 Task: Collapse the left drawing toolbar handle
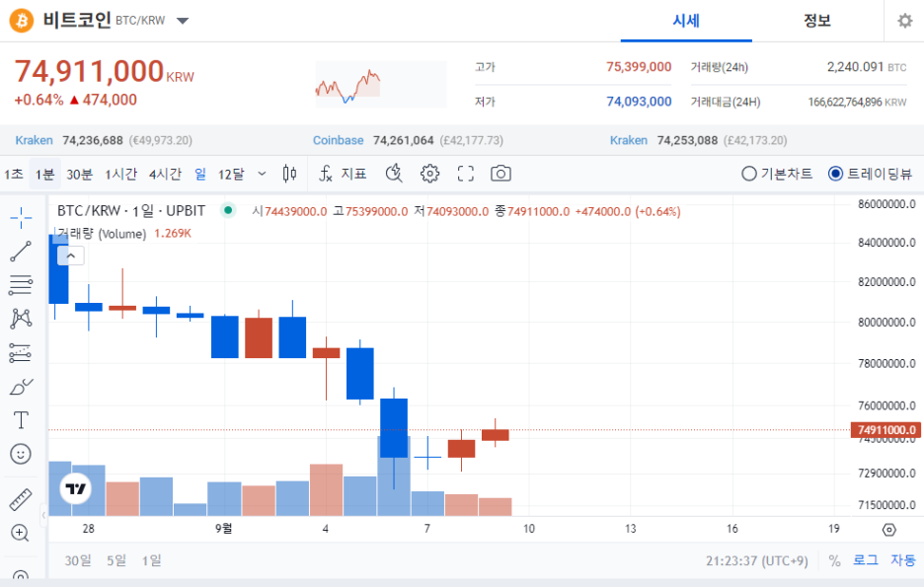pos(43,516)
